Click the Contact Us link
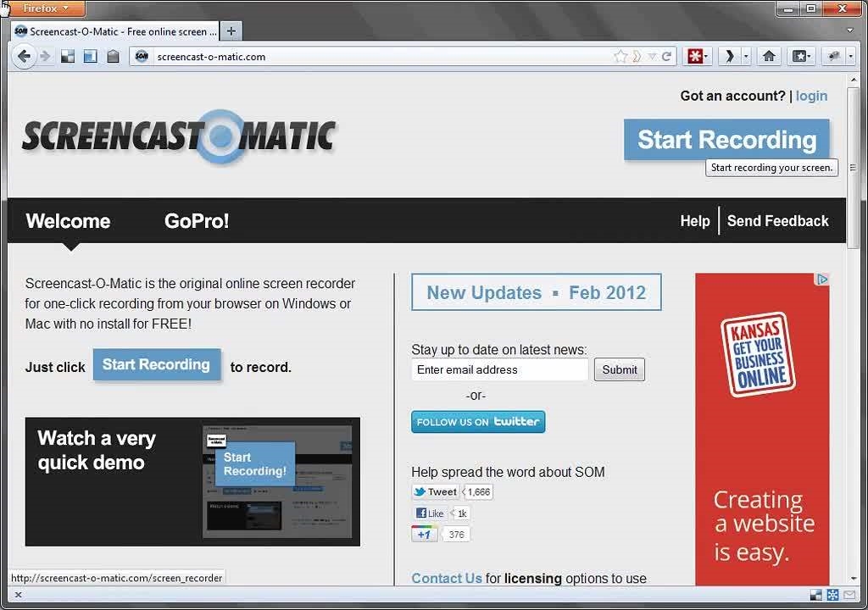The width and height of the screenshot is (868, 610). click(x=446, y=579)
